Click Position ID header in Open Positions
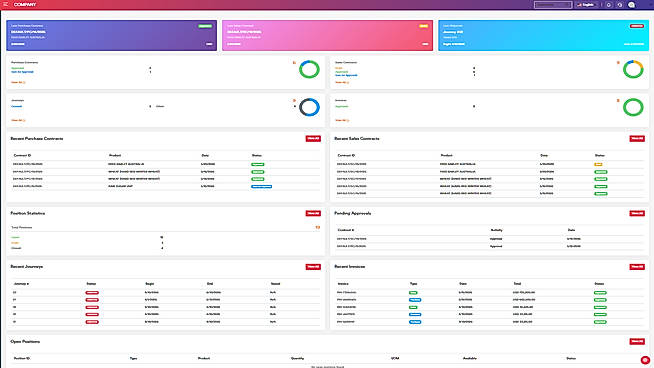654x368 pixels. (x=22, y=358)
